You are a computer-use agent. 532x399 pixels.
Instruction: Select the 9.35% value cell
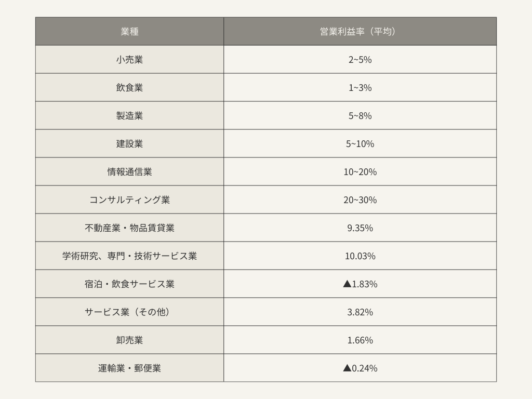360,228
